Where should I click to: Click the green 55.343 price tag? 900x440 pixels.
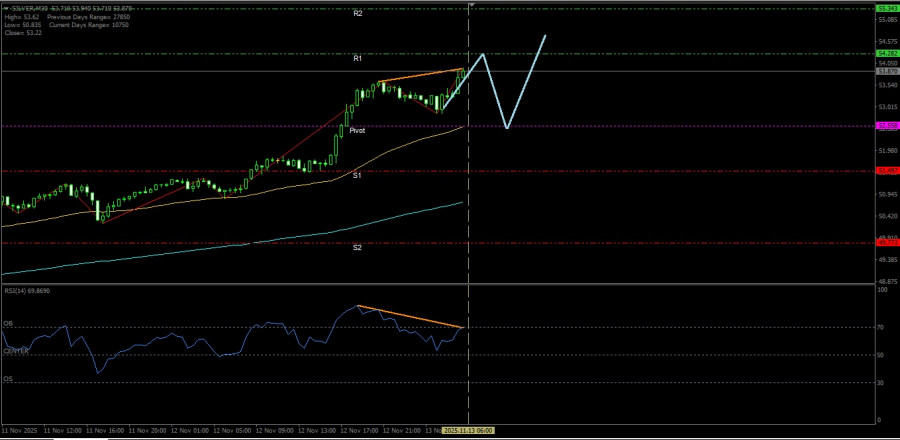(x=886, y=8)
